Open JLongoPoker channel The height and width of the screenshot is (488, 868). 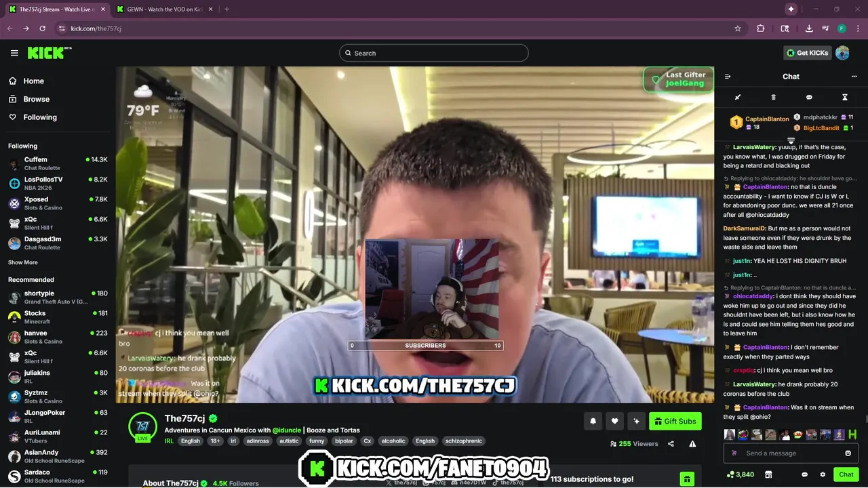click(x=58, y=416)
